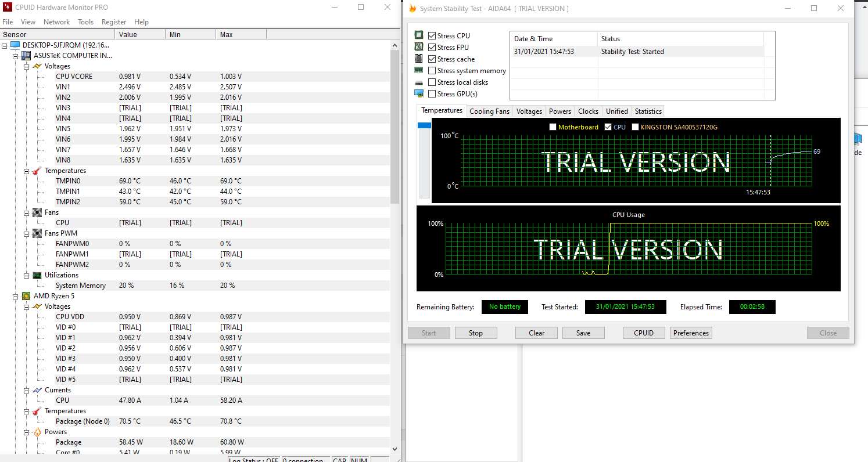The width and height of the screenshot is (868, 462).
Task: Collapse the AMD Ryzen 5 node
Action: (x=16, y=296)
